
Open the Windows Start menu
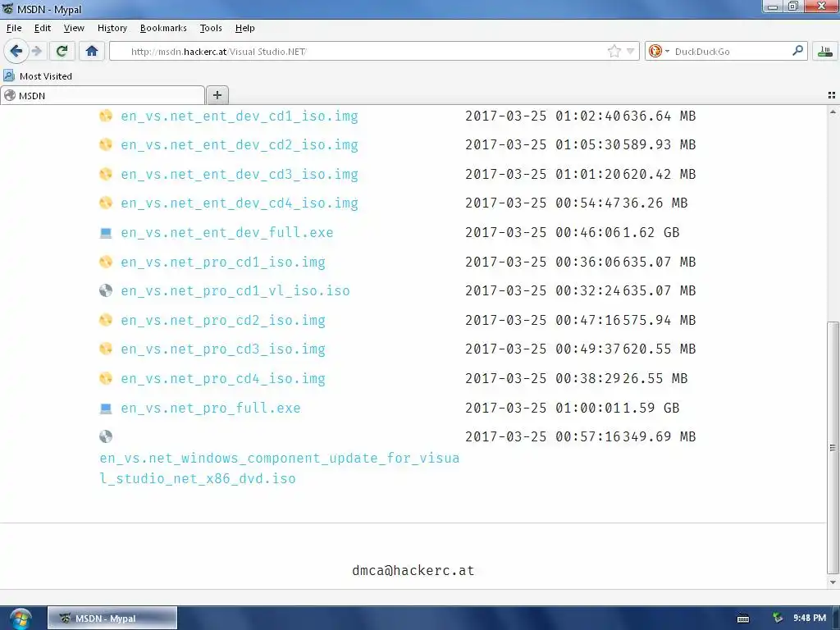[x=20, y=619]
